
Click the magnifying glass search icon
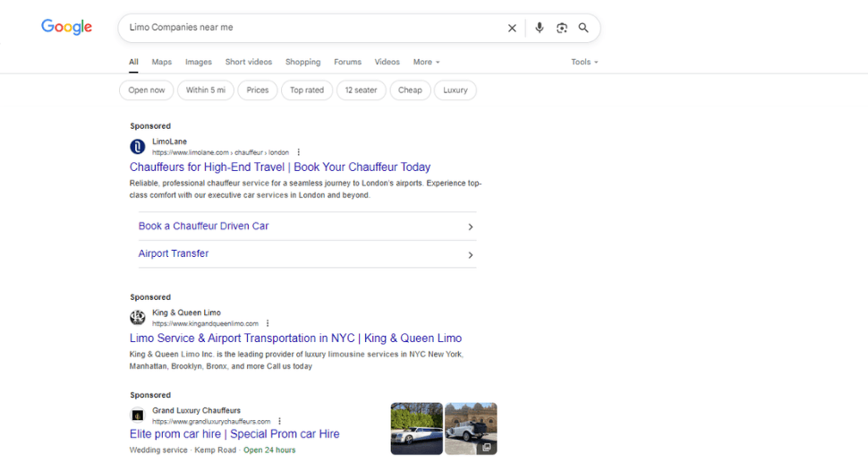(583, 28)
